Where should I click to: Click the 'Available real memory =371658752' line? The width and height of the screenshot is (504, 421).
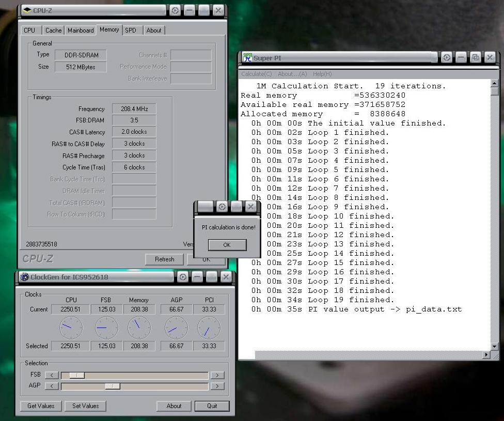click(x=323, y=104)
